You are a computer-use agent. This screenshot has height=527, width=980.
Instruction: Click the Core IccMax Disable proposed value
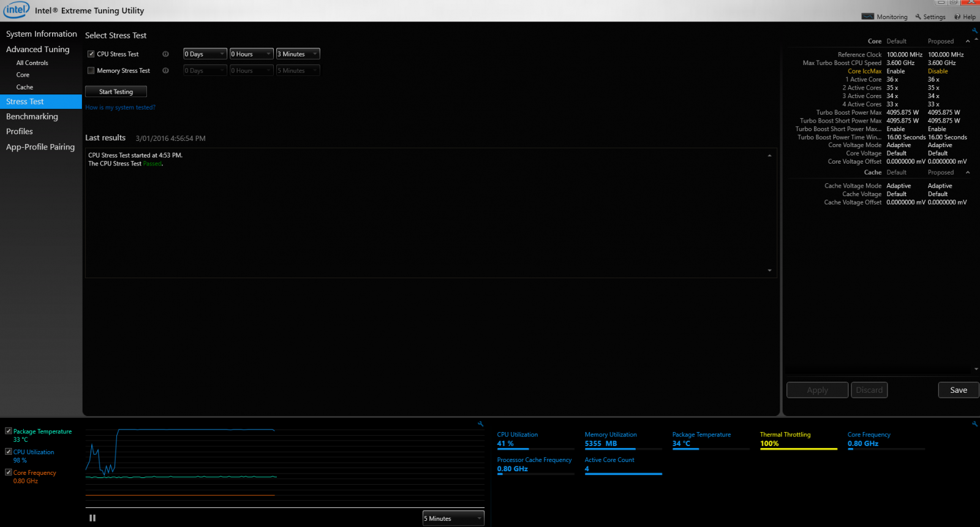938,71
